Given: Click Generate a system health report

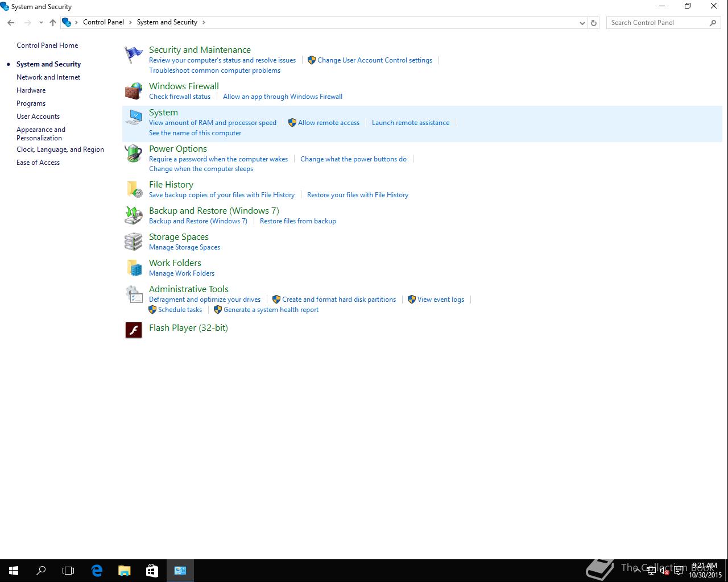Looking at the screenshot, I should (271, 310).
